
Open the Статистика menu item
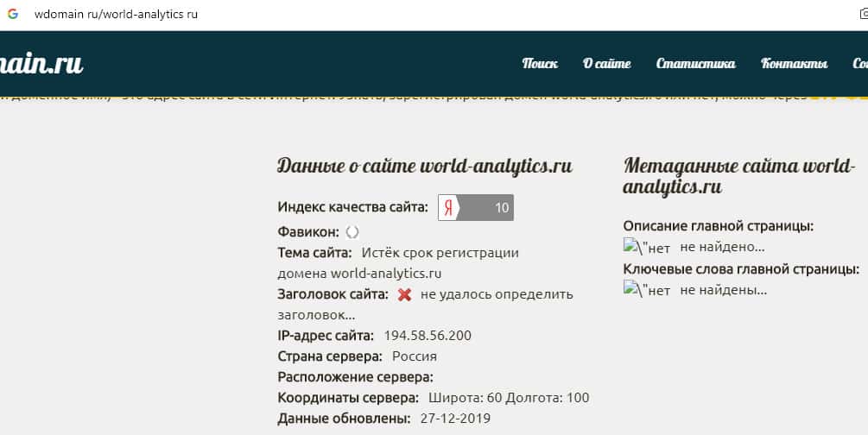[x=695, y=63]
